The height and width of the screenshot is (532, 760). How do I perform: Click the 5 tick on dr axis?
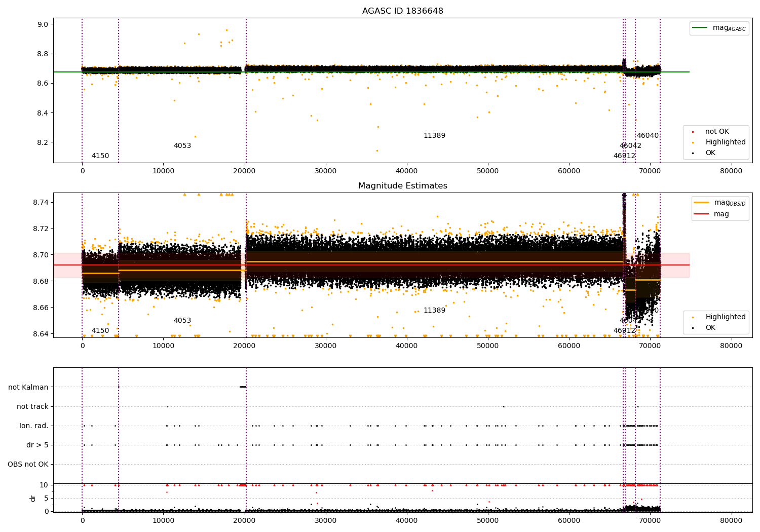pos(46,498)
